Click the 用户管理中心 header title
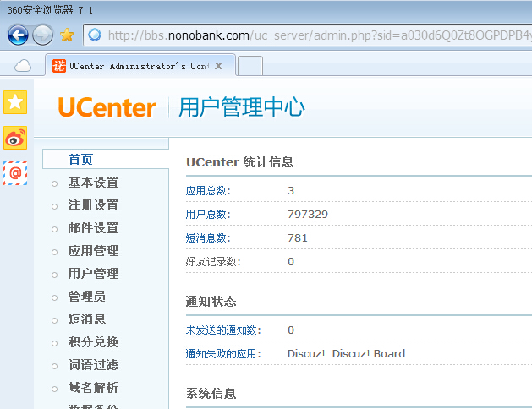 click(x=242, y=107)
